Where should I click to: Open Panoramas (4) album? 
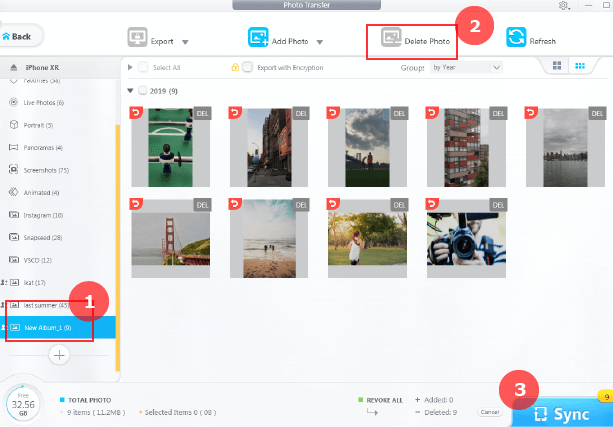click(36, 147)
